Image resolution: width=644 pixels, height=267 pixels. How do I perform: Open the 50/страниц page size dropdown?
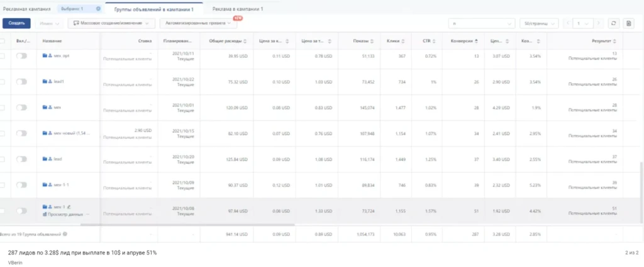(539, 23)
